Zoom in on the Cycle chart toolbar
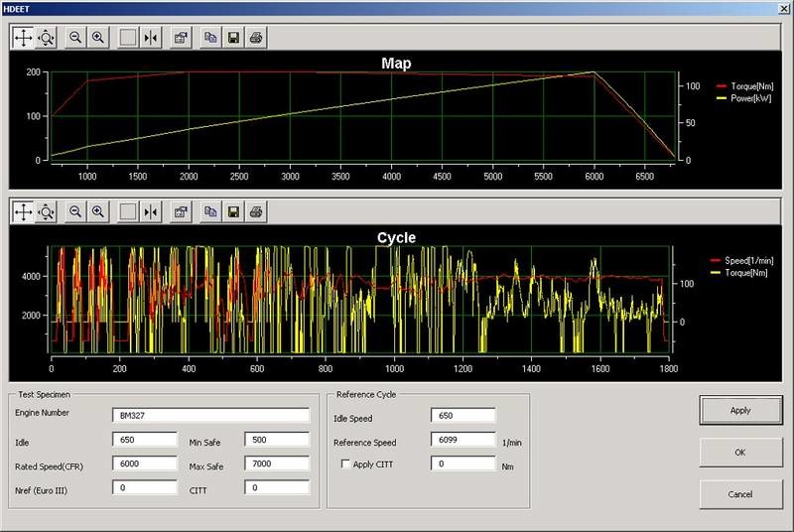 point(98,212)
